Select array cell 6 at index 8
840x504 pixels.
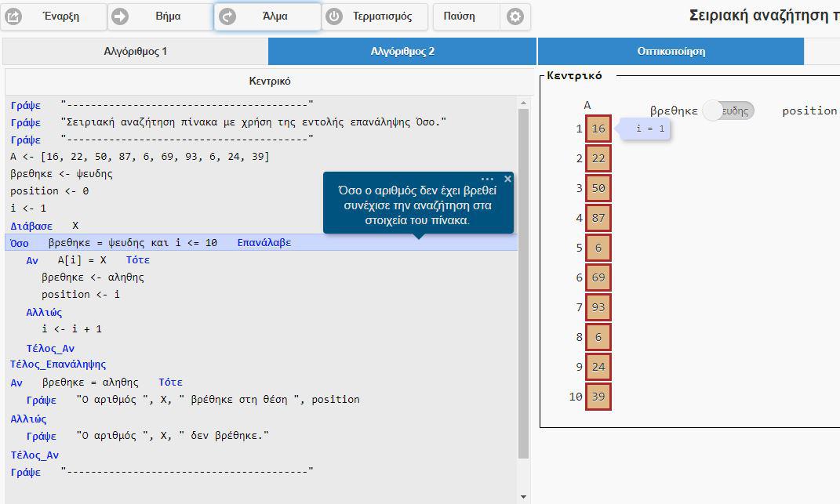(598, 337)
